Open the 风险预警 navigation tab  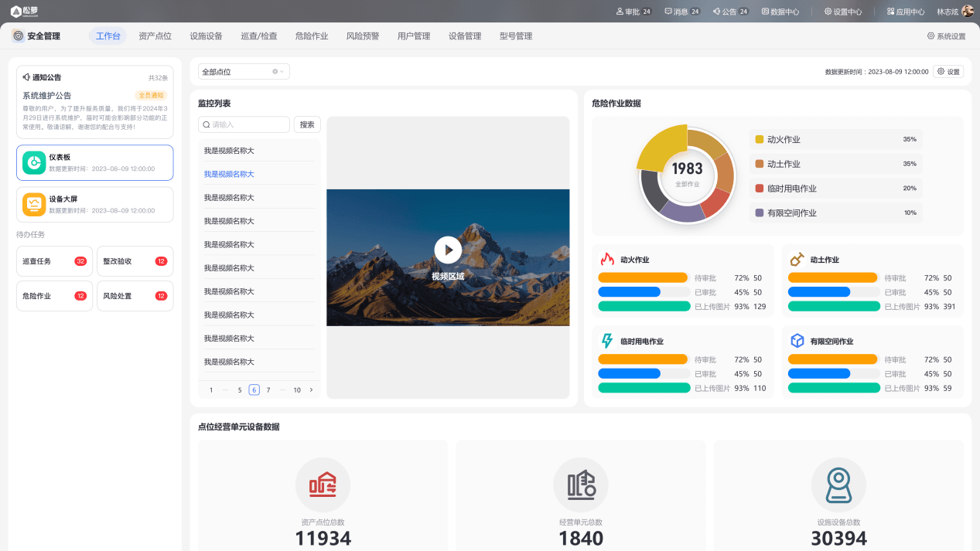363,36
